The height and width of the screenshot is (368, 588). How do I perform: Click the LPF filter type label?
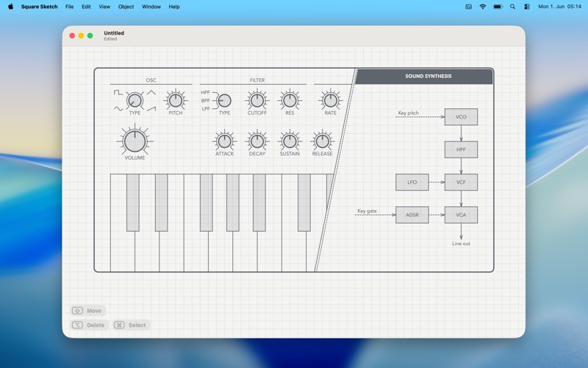[x=206, y=109]
